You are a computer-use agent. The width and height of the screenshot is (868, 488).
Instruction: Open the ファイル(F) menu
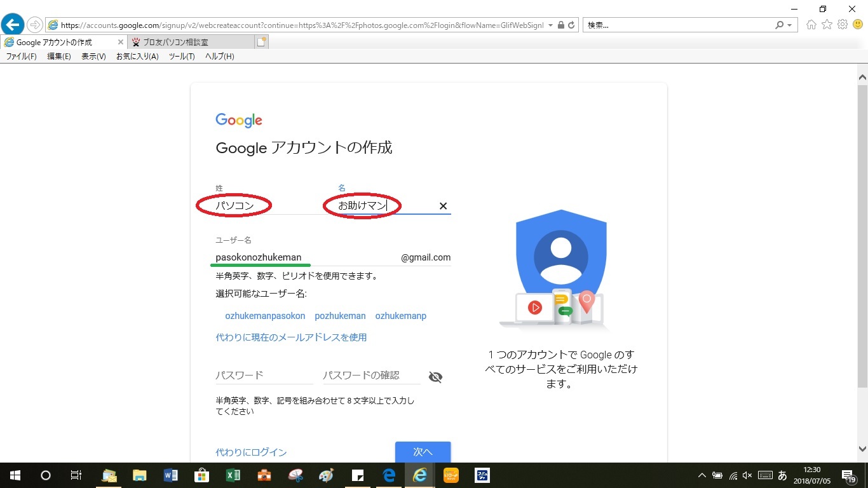click(21, 57)
